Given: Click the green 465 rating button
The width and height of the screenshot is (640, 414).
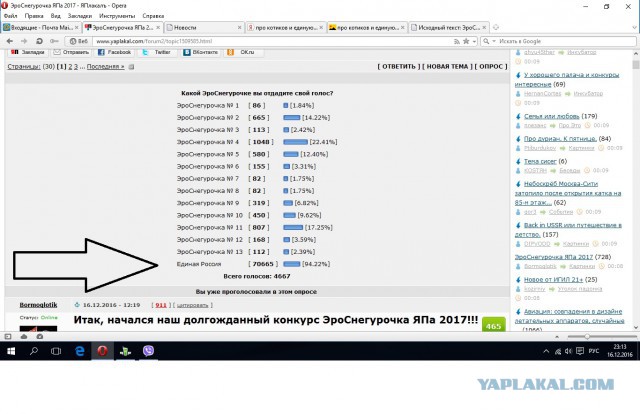Looking at the screenshot, I should pos(493,325).
